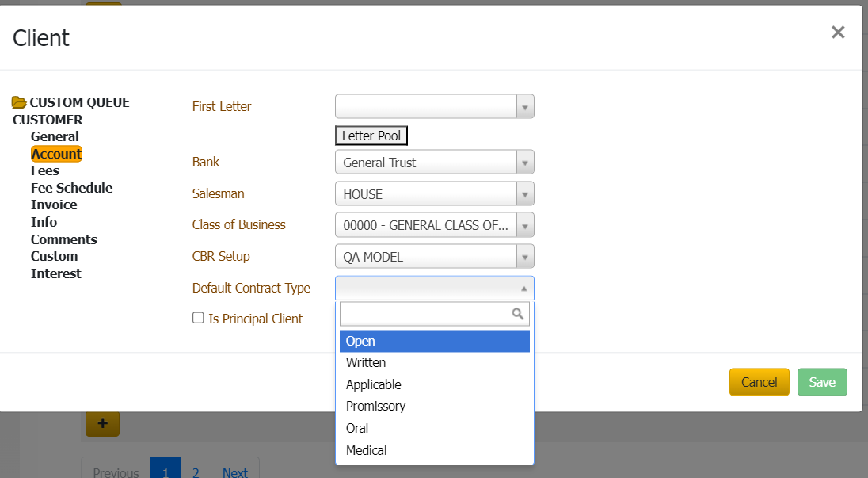Click the yellow plus add button

pos(102,423)
